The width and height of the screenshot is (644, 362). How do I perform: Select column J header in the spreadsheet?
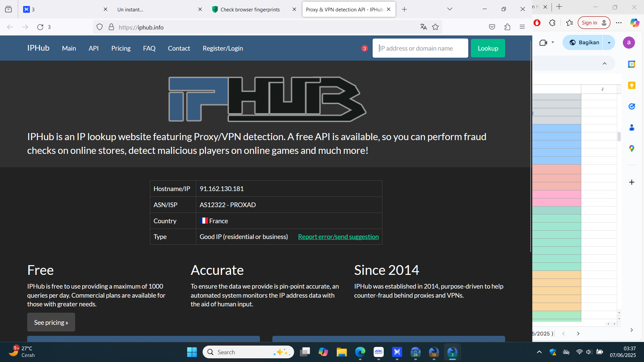click(602, 89)
